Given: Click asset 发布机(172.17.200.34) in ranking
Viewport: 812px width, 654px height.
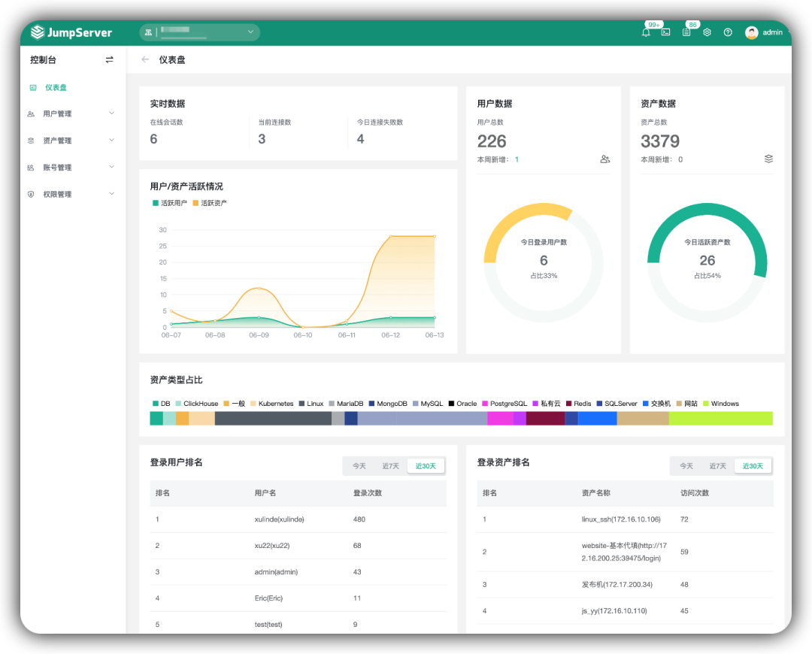Looking at the screenshot, I should 617,585.
